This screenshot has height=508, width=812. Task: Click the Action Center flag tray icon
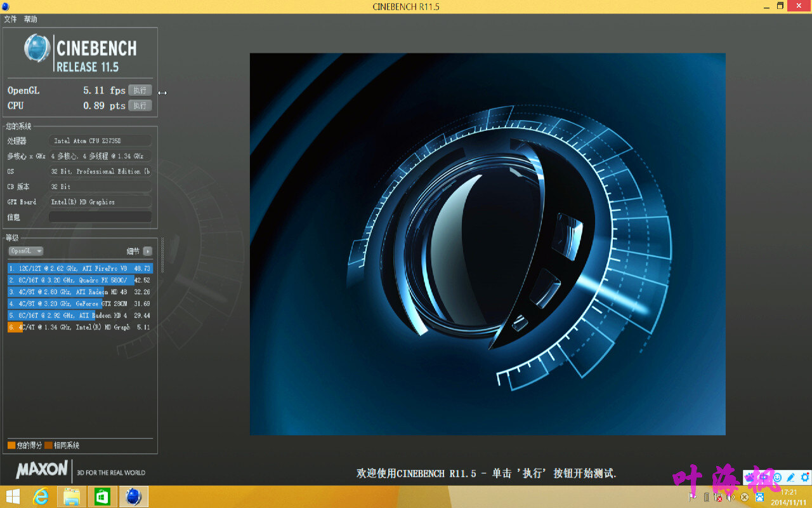click(693, 497)
